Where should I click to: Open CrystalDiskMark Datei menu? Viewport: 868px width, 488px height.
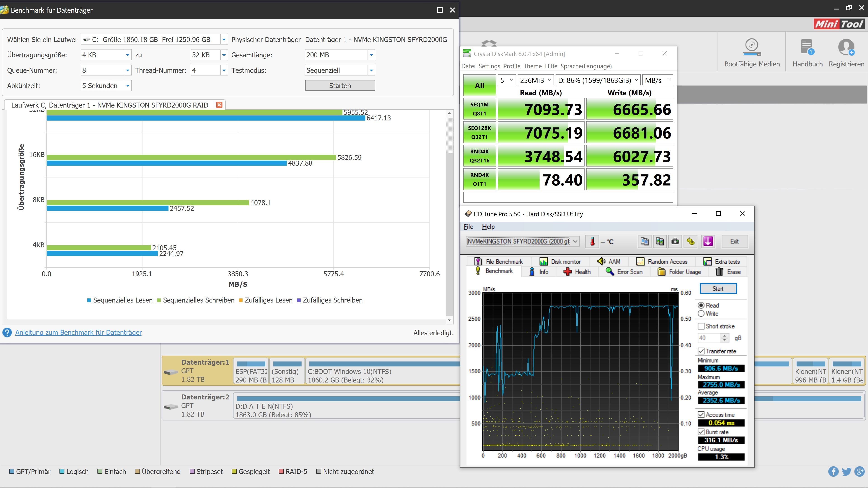pos(468,66)
